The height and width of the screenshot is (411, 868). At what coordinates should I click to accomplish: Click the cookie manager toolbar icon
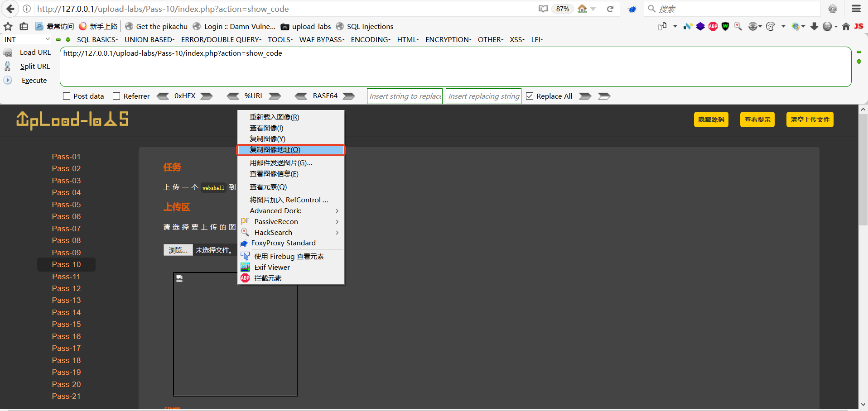pyautogui.click(x=771, y=26)
